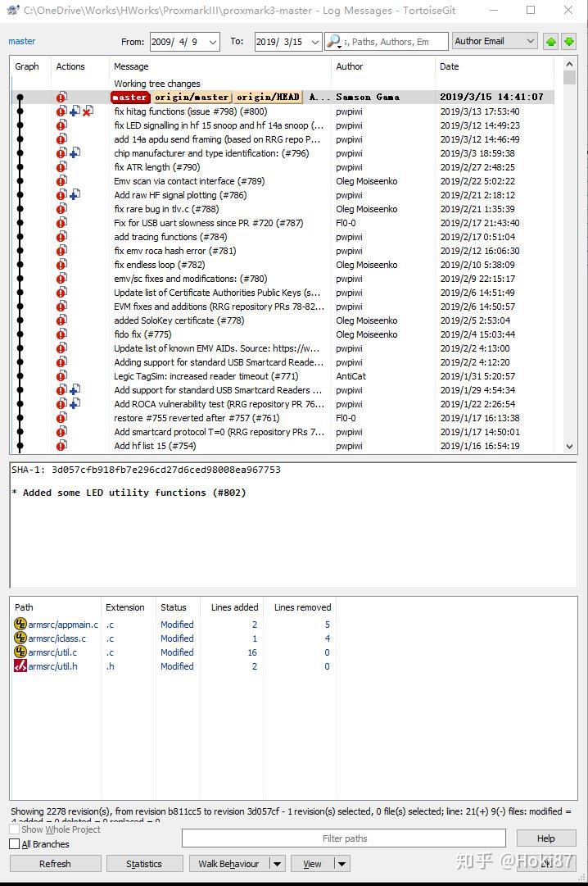
Task: Click the blue added action icon on 'chip manufacturer' row
Action: point(75,153)
